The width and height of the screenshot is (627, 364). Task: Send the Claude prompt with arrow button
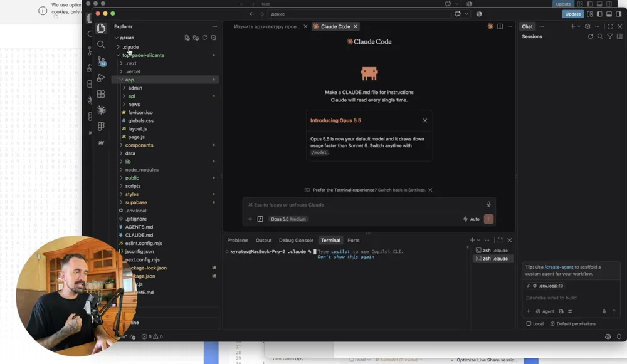coord(488,219)
